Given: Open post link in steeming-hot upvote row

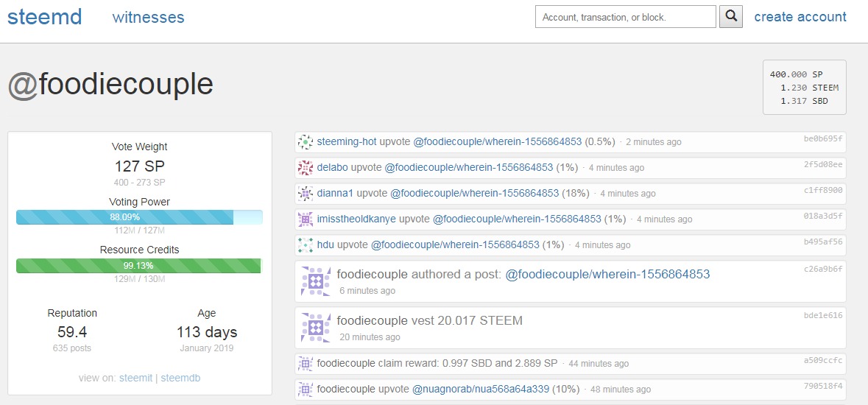Looking at the screenshot, I should 498,142.
